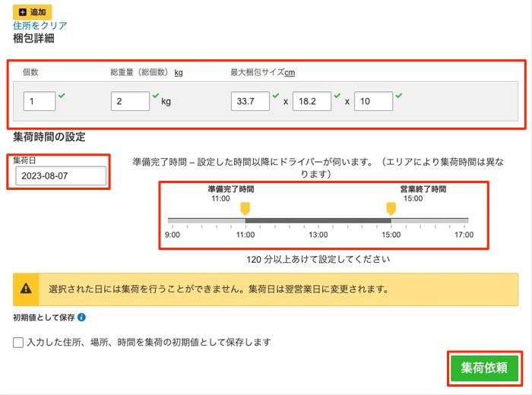
Task: Click the warning triangle icon in banner
Action: pyautogui.click(x=27, y=289)
